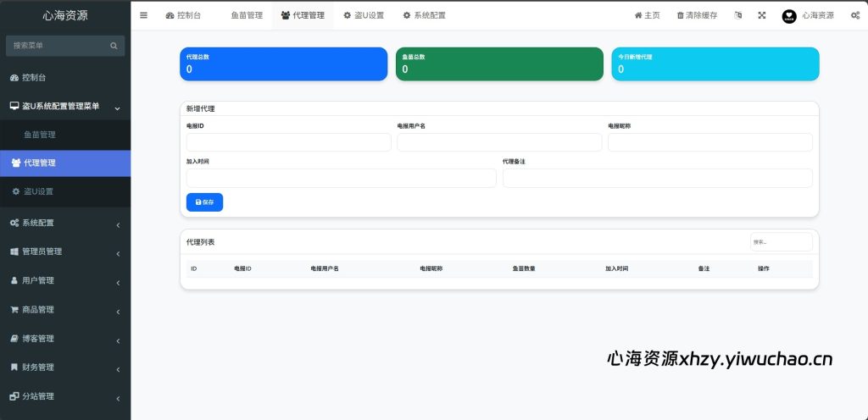
Task: Click the 清除缓存 clear cache link
Action: [x=698, y=15]
